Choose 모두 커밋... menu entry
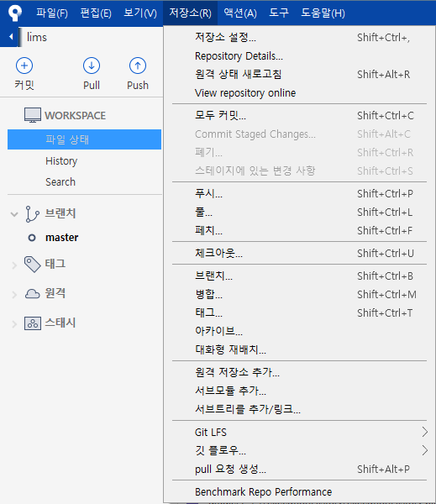 (299, 115)
